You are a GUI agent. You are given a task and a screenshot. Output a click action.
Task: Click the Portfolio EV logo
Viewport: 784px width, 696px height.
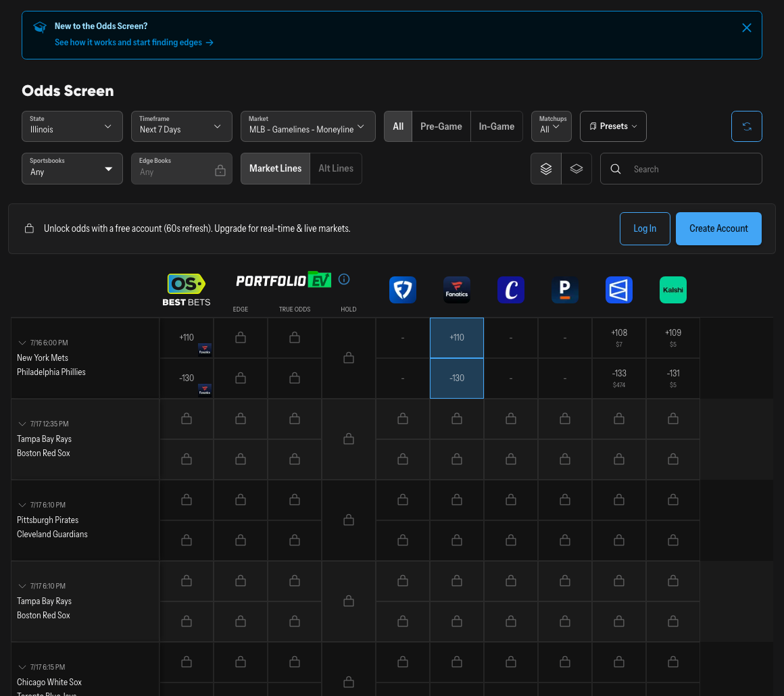tap(283, 280)
